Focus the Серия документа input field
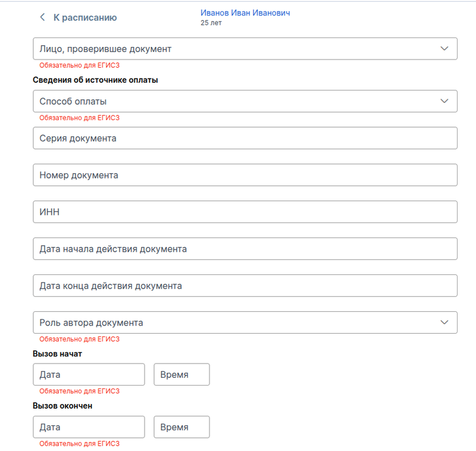 coord(245,138)
